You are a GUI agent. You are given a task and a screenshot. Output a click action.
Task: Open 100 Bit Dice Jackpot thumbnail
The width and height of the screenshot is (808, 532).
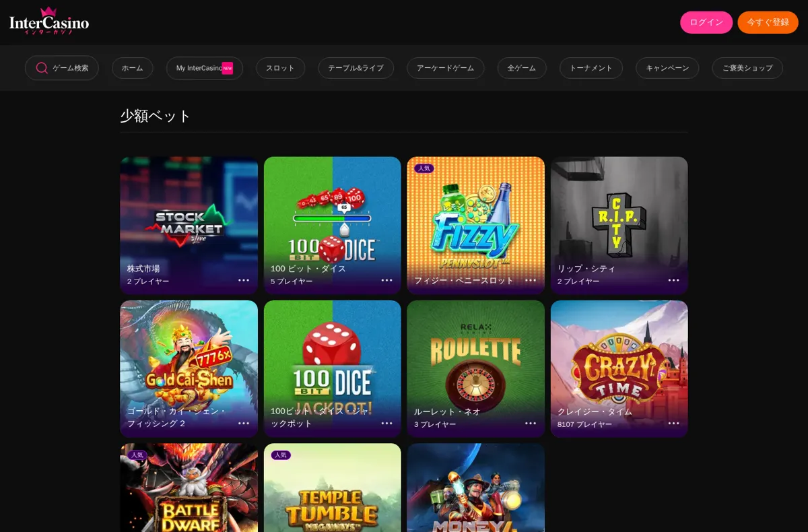coord(332,368)
